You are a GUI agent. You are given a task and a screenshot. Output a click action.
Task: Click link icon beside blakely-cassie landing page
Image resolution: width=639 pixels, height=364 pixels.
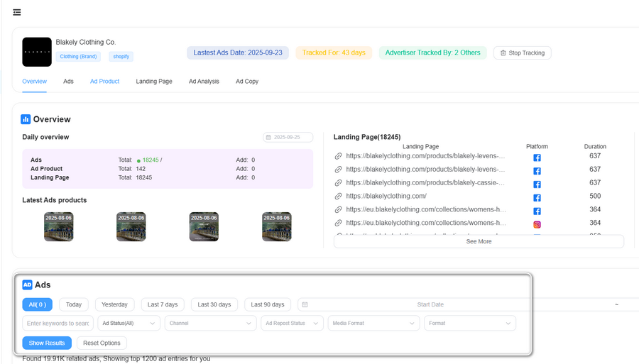[338, 183]
